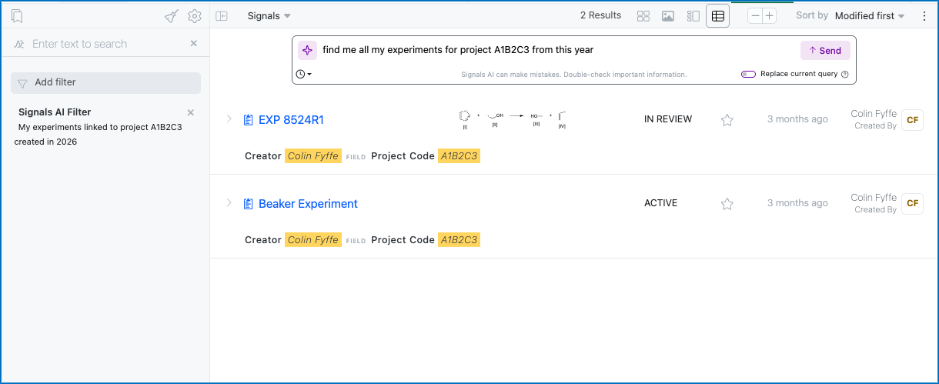Star the EXP 8524R1 experiment
This screenshot has height=384, width=939.
pos(727,120)
